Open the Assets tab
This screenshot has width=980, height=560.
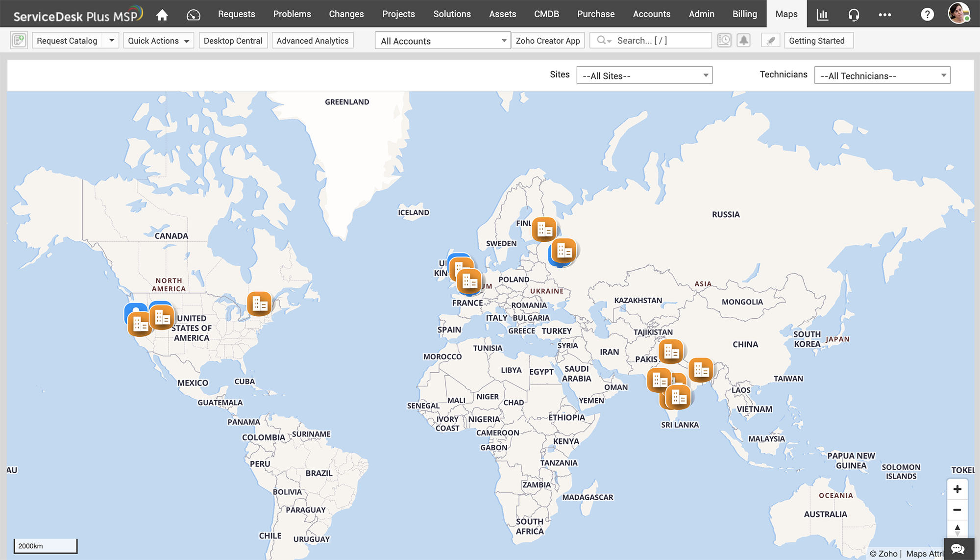[502, 14]
